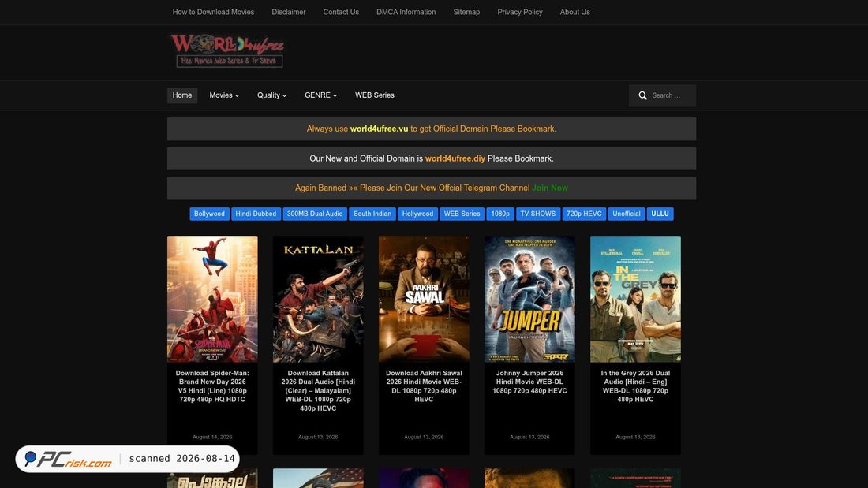Viewport: 868px width, 488px height.
Task: Click the Join Now Telegram link
Action: 550,188
